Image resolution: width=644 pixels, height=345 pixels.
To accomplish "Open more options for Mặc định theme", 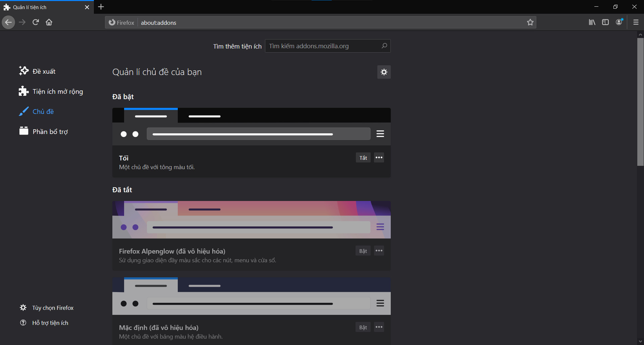I will (379, 327).
